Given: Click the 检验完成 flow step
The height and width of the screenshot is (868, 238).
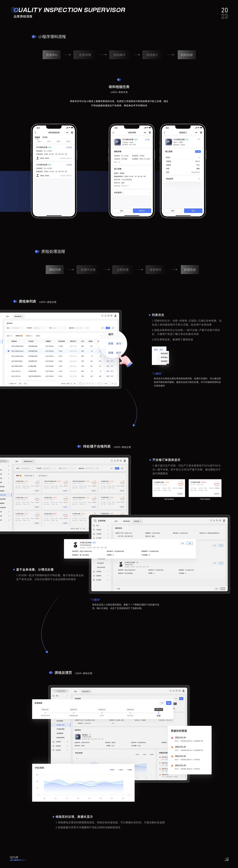Looking at the screenshot, I should point(187,55).
